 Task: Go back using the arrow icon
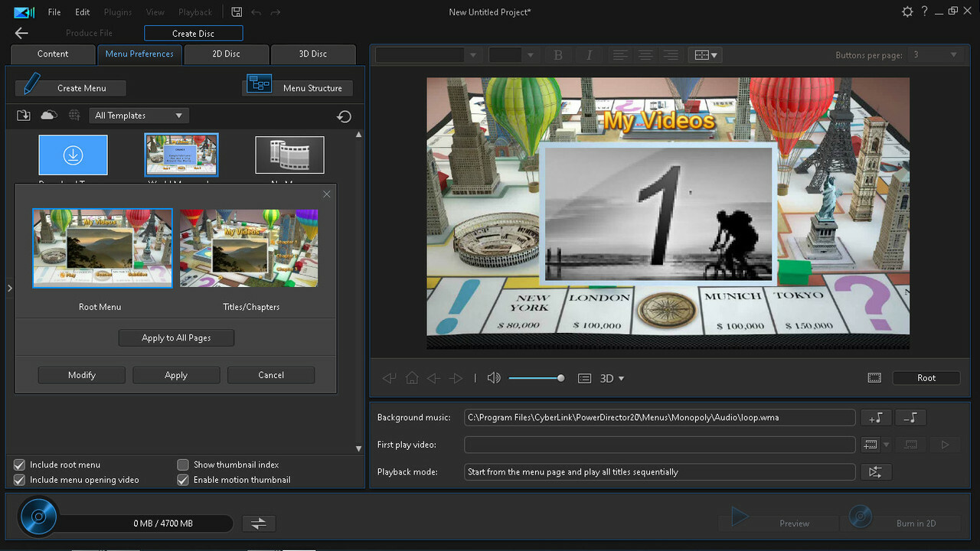(21, 33)
